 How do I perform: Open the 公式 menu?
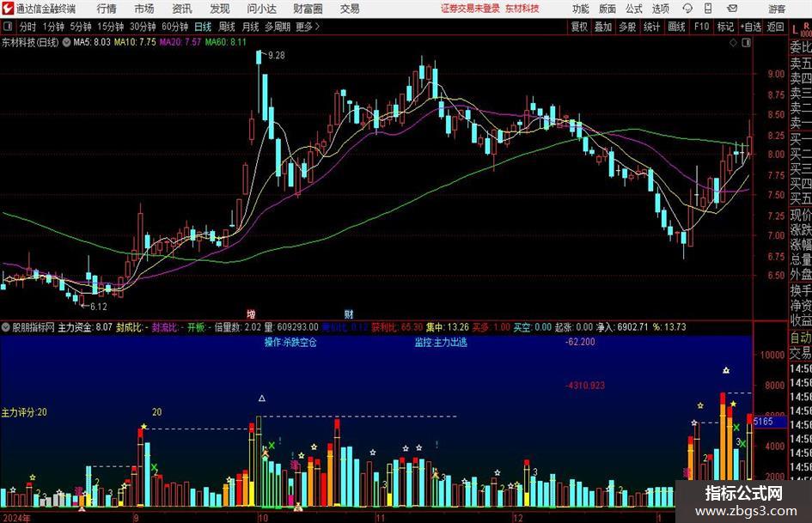coord(634,9)
